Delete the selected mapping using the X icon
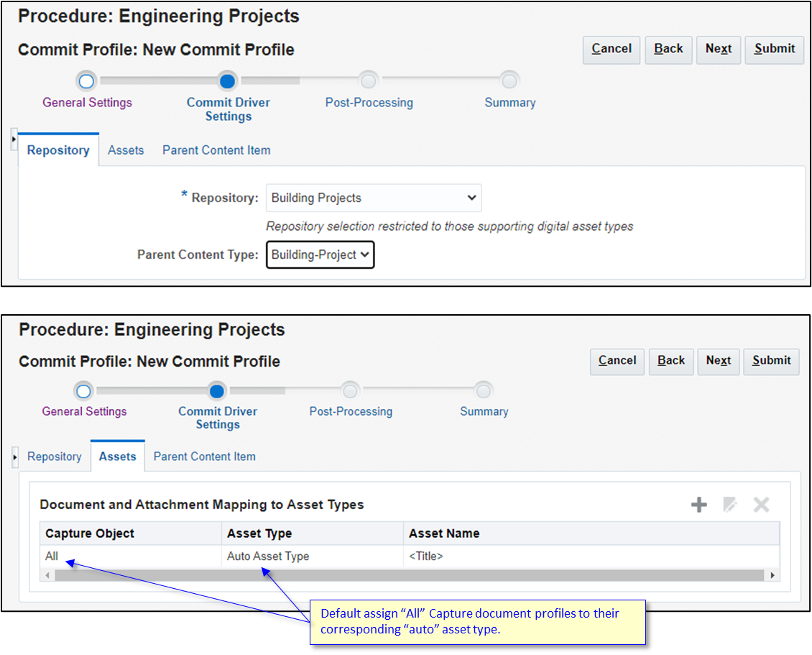The width and height of the screenshot is (812, 655). [761, 504]
